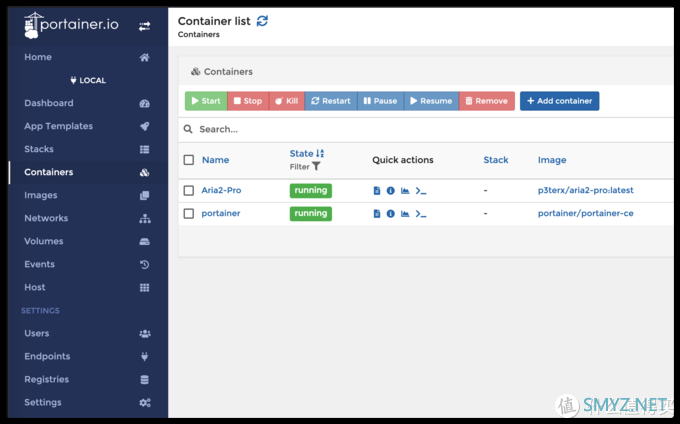Open stats chart icon for Aria2-Pro
The image size is (680, 424).
click(405, 191)
